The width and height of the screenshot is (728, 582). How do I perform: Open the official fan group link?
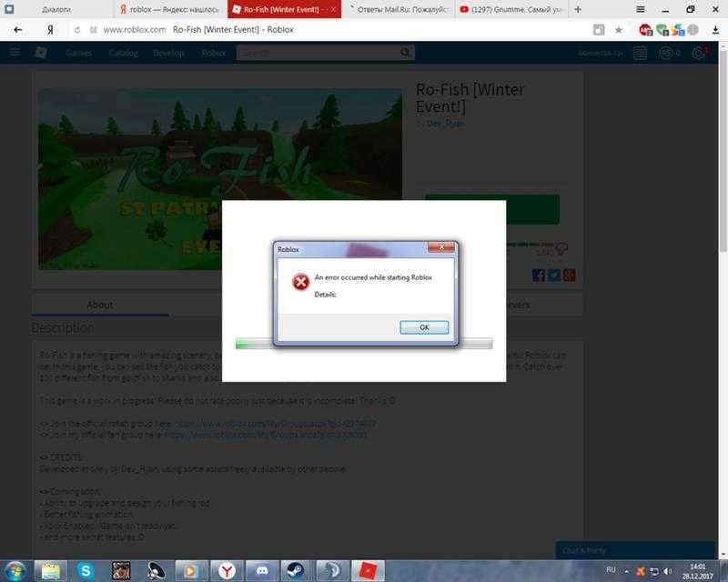266,435
